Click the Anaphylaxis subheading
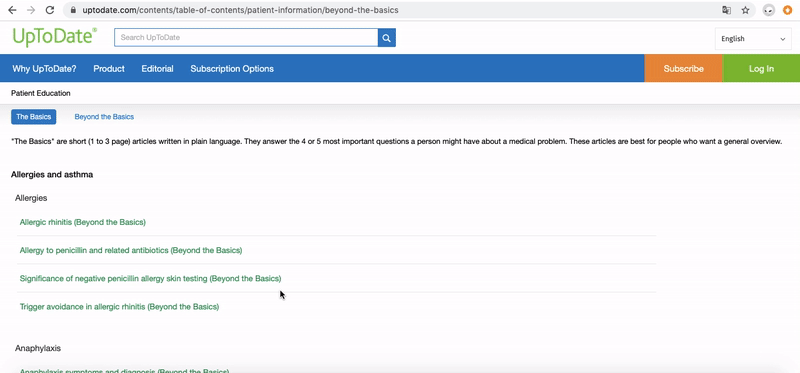 [38, 349]
